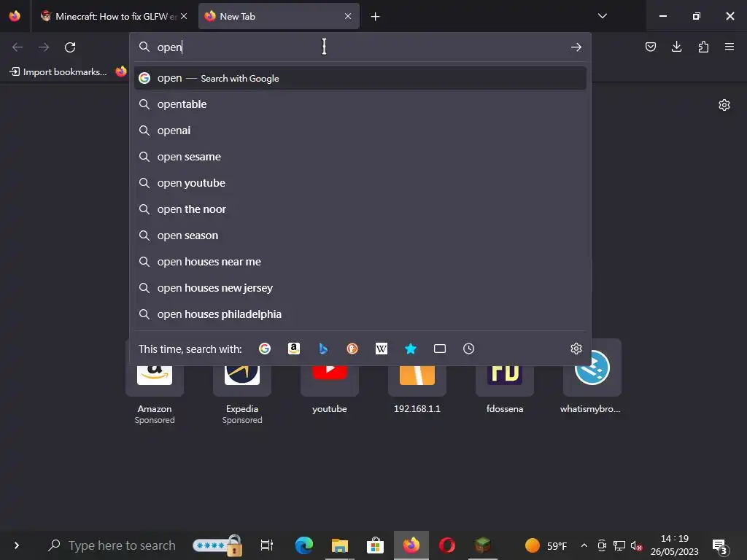Click the Go arrow in address bar

[x=576, y=47]
